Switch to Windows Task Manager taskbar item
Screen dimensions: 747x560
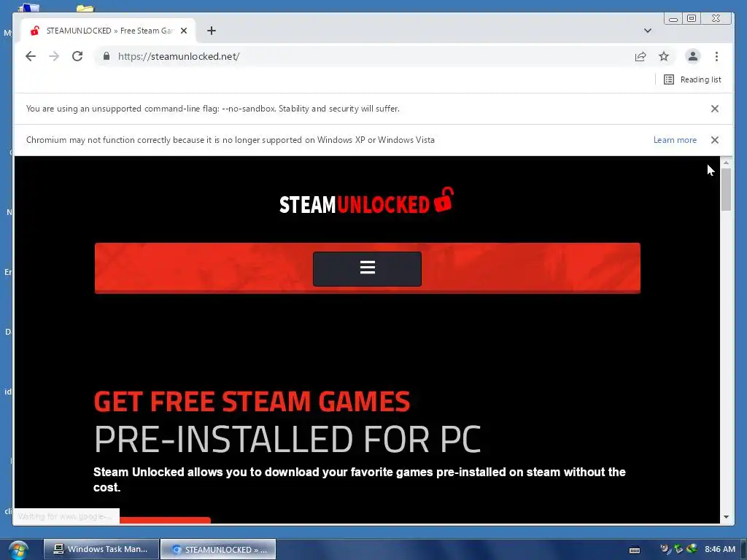[101, 549]
